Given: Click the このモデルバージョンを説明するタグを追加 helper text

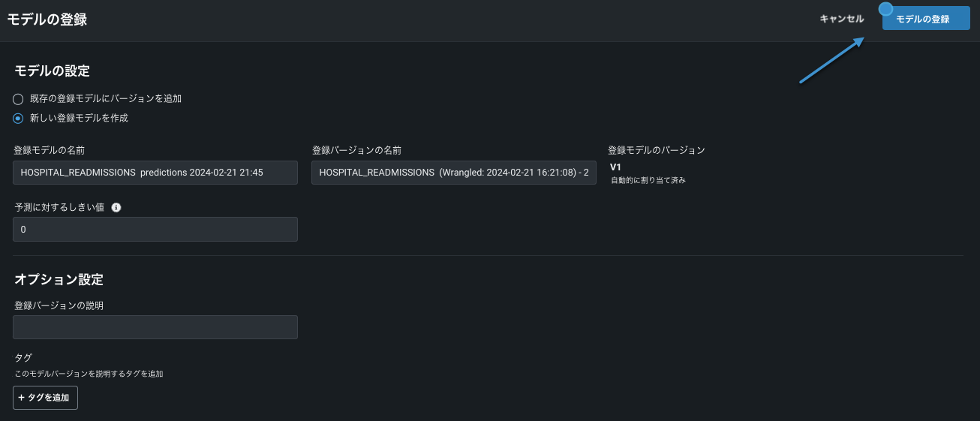Looking at the screenshot, I should (89, 373).
